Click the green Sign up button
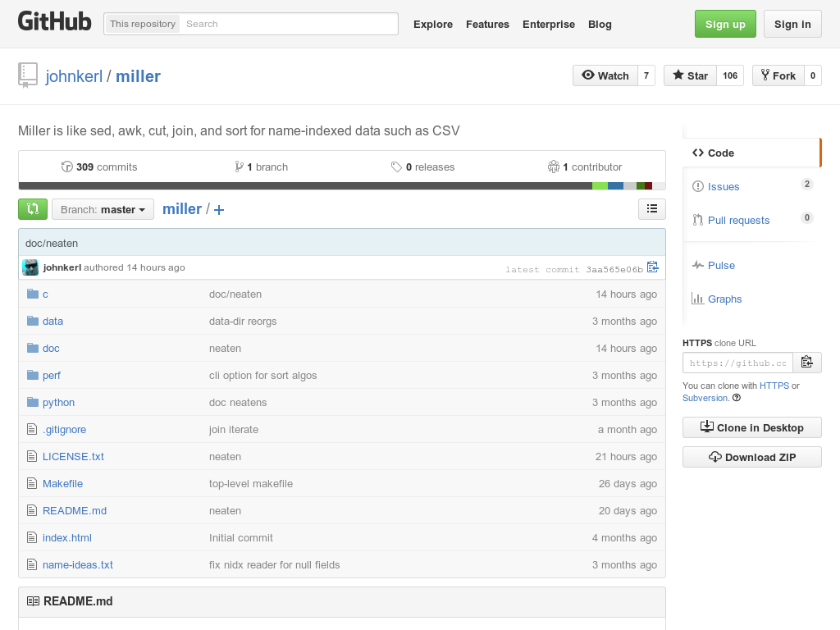840x630 pixels. (x=725, y=24)
